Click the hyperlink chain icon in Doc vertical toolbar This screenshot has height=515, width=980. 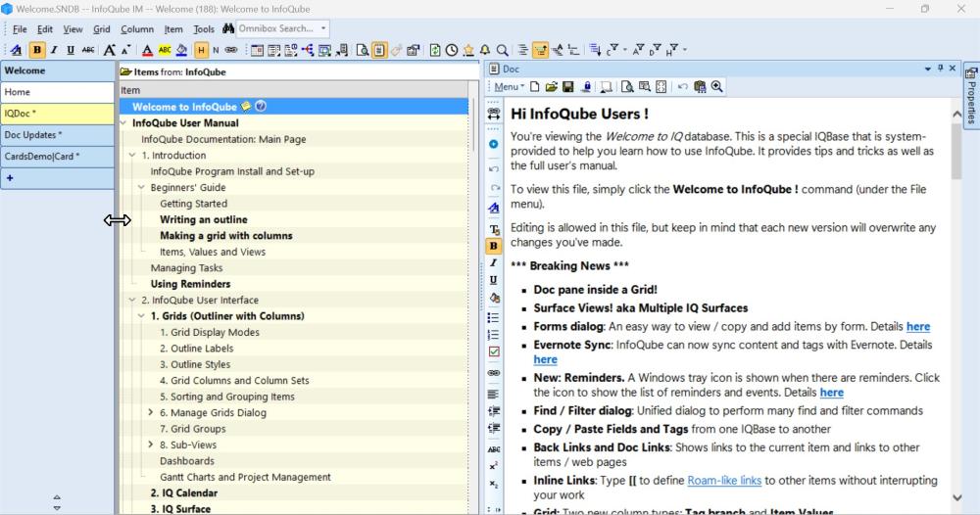point(494,373)
